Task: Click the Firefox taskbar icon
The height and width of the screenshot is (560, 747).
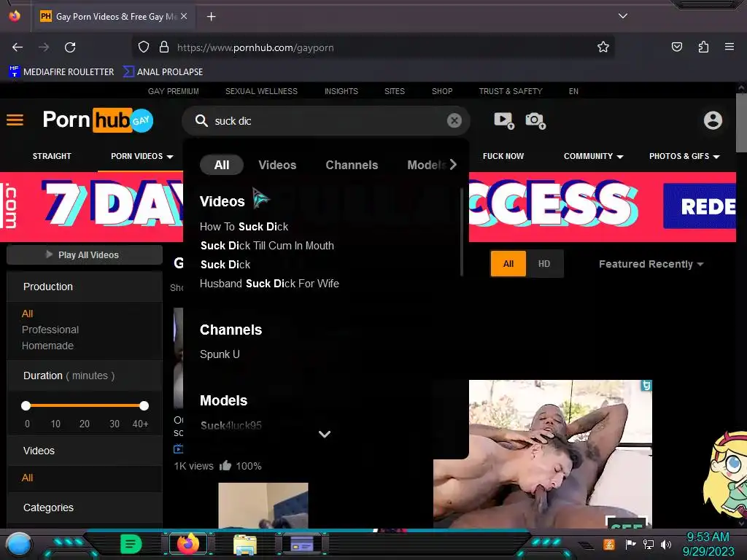Action: click(x=188, y=544)
